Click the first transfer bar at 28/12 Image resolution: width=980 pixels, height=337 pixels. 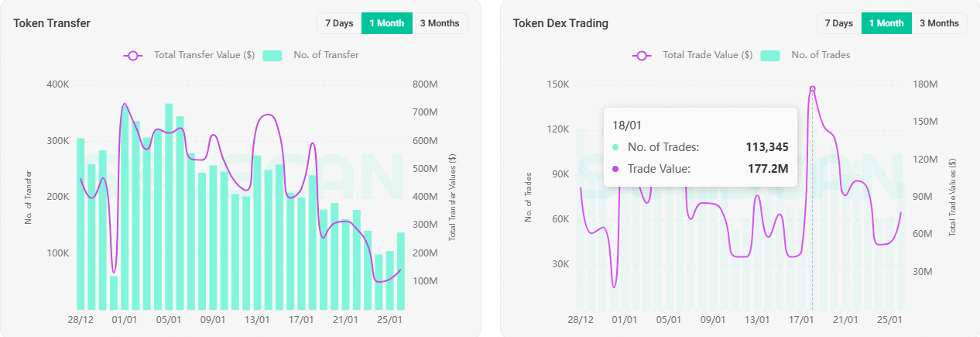coord(81,225)
